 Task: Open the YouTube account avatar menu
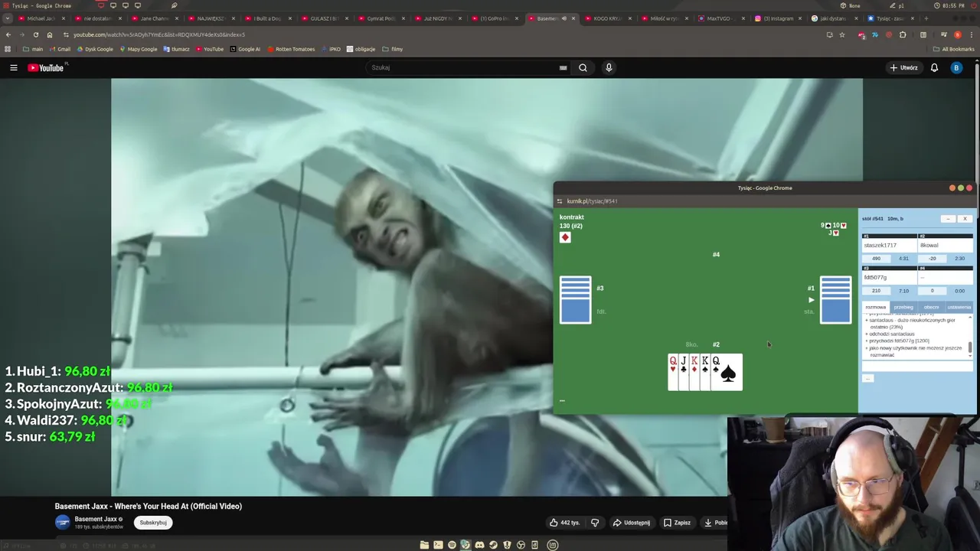coord(955,67)
